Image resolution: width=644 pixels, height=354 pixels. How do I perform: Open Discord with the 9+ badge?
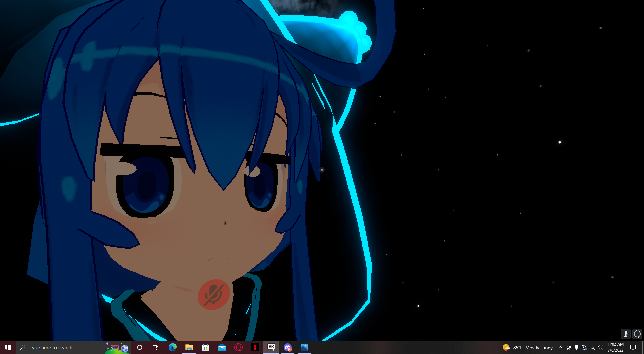(287, 347)
